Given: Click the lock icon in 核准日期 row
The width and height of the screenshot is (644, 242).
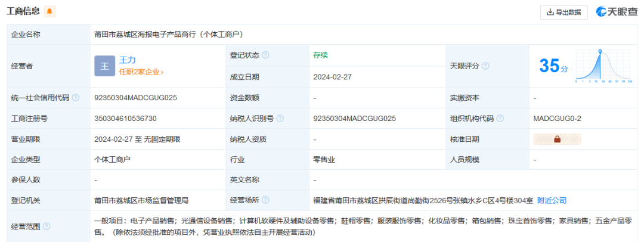Looking at the screenshot, I should (557, 139).
